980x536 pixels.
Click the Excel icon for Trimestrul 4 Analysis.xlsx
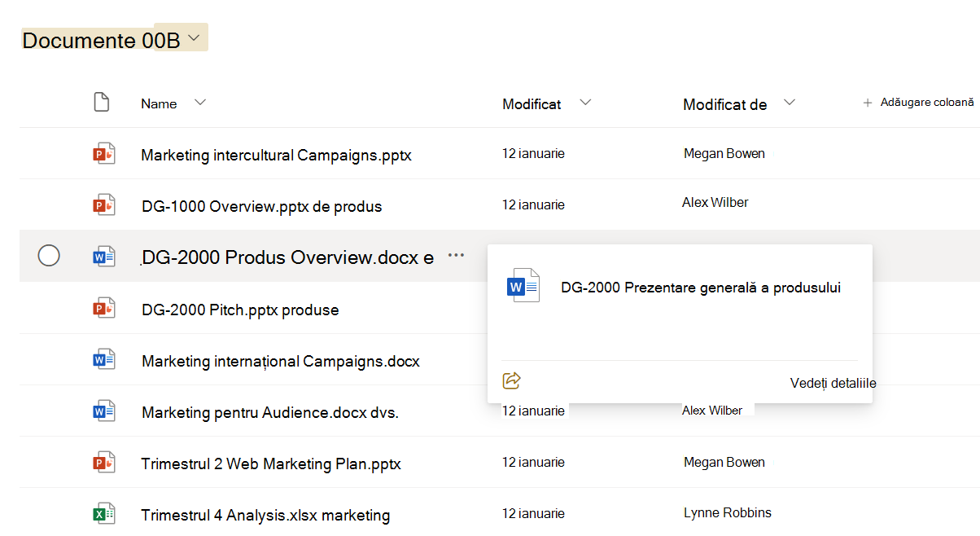pyautogui.click(x=104, y=514)
